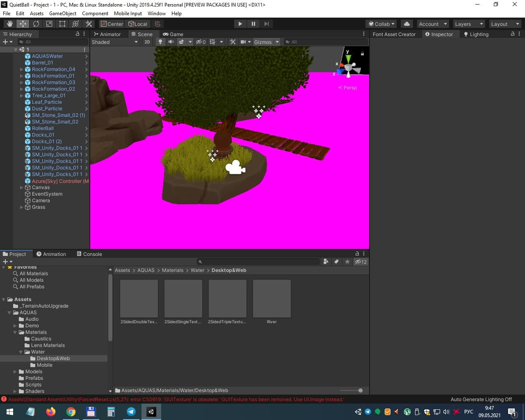Search by type icon in Project
The image size is (525, 420).
coord(326,262)
